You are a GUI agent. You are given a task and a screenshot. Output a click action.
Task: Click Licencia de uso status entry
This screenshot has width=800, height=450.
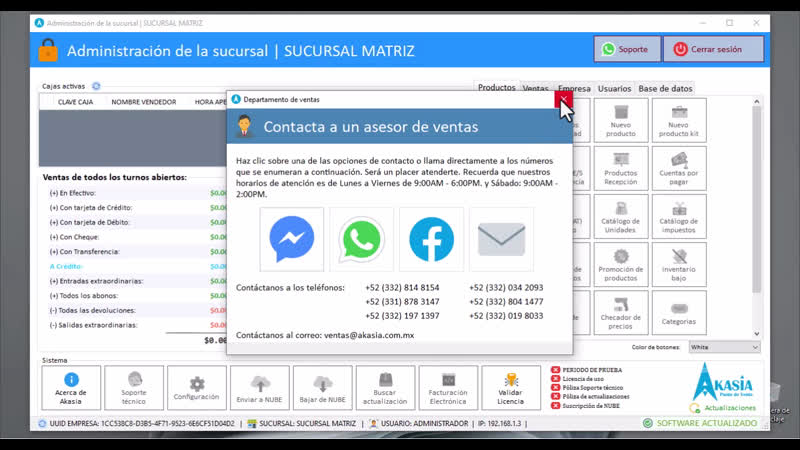point(578,379)
